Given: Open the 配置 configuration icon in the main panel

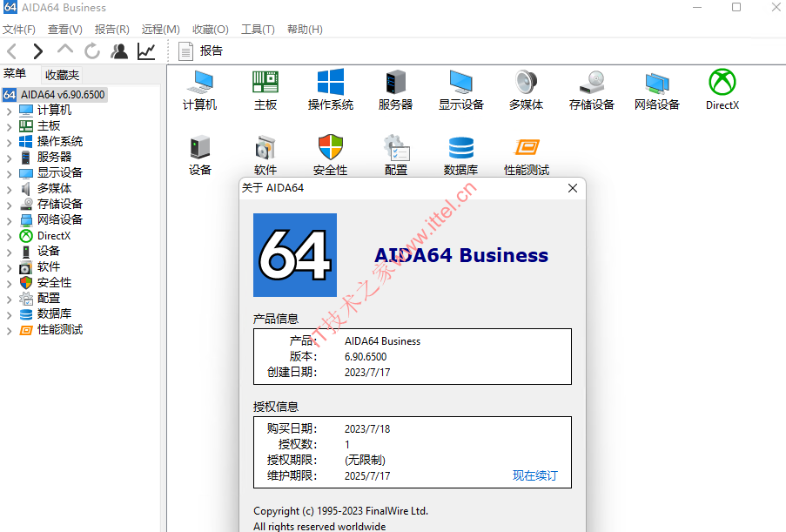Looking at the screenshot, I should tap(396, 156).
